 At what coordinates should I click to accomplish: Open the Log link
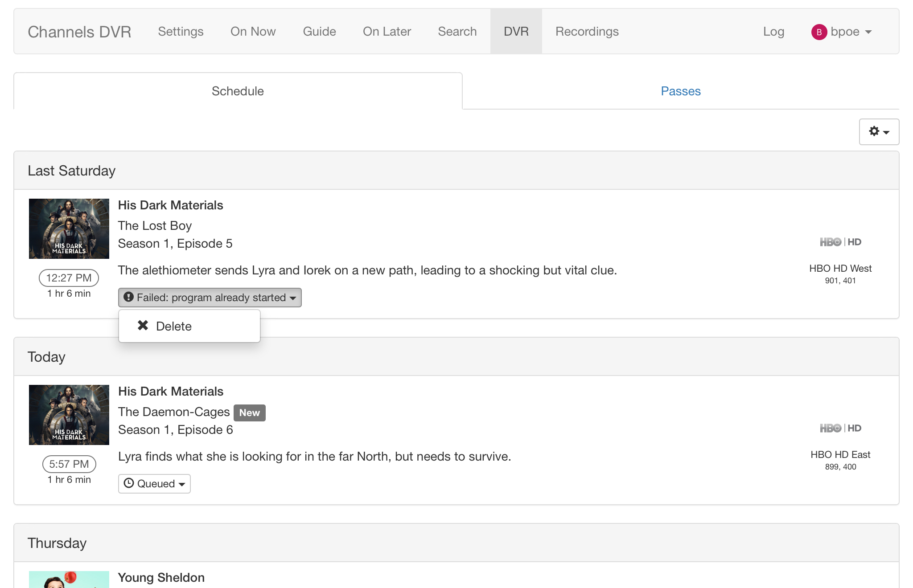[773, 32]
